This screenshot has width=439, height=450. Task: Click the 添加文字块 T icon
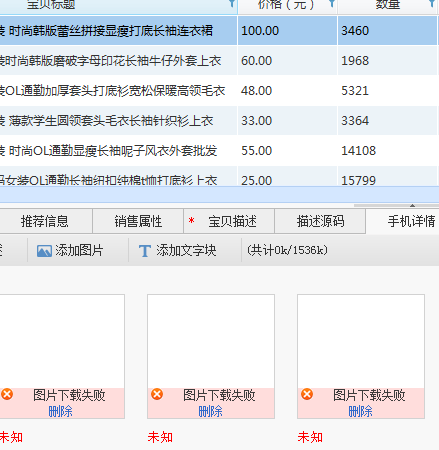pos(145,251)
